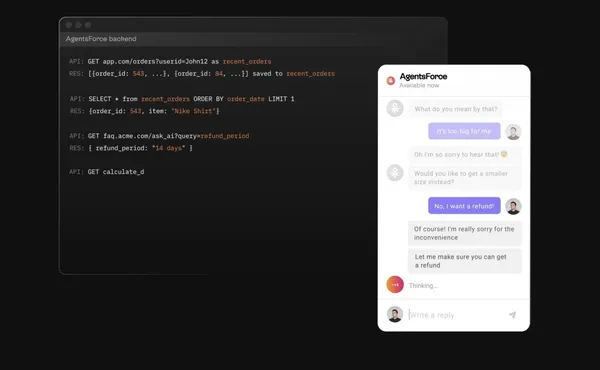The width and height of the screenshot is (600, 370).
Task: Click the yellow minimize dot in backend window
Action: [x=78, y=25]
